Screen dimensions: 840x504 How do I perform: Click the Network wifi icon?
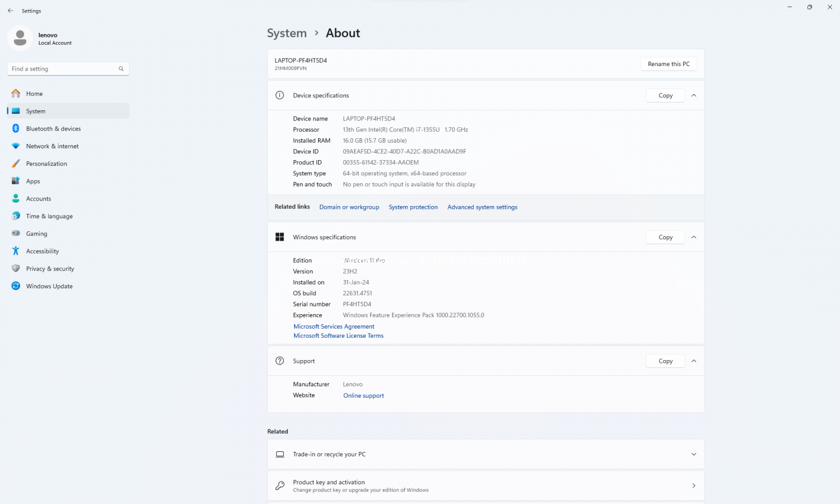click(x=16, y=146)
